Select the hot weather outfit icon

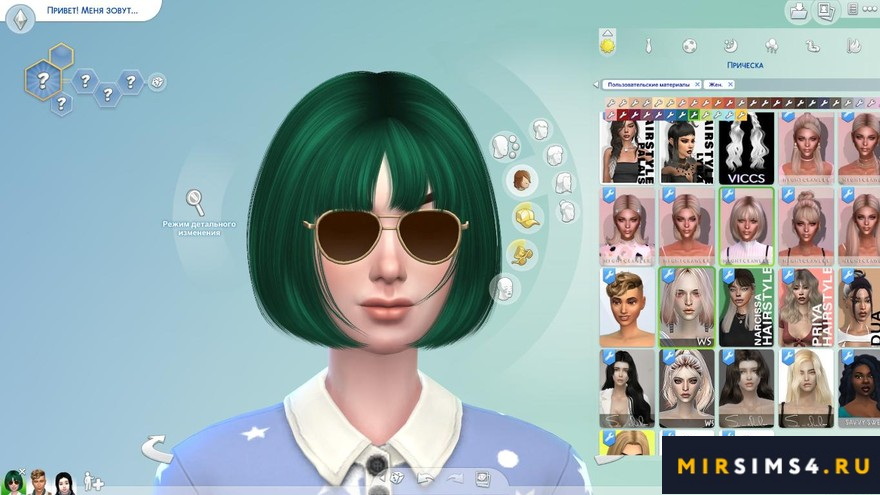tap(854, 45)
